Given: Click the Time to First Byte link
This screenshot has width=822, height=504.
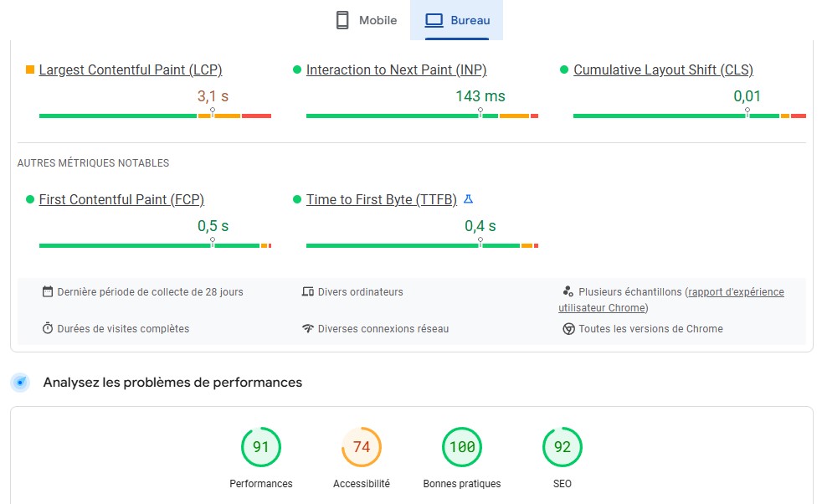Looking at the screenshot, I should pos(381,199).
